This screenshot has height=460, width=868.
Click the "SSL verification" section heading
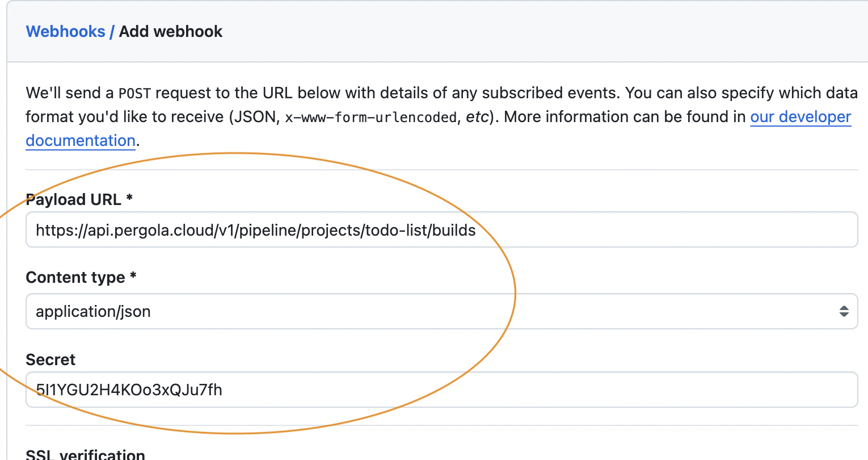[x=86, y=454]
